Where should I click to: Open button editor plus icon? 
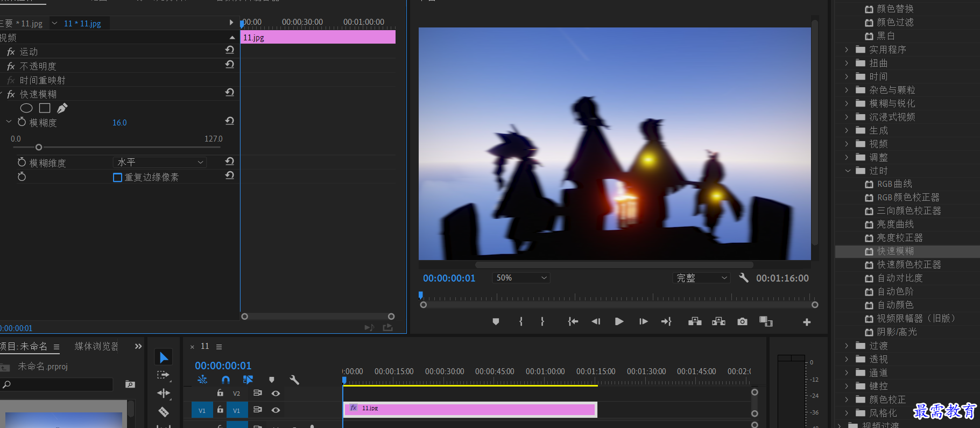(x=807, y=322)
